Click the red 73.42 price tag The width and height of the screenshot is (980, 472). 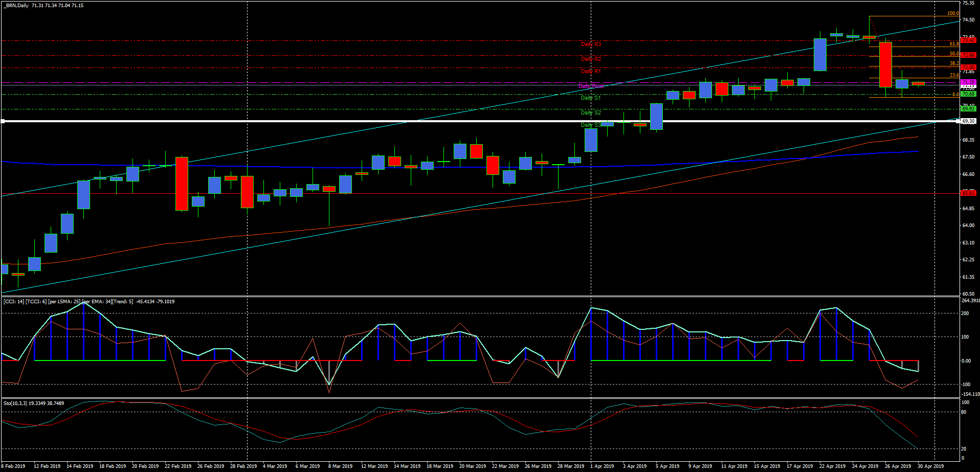(968, 40)
